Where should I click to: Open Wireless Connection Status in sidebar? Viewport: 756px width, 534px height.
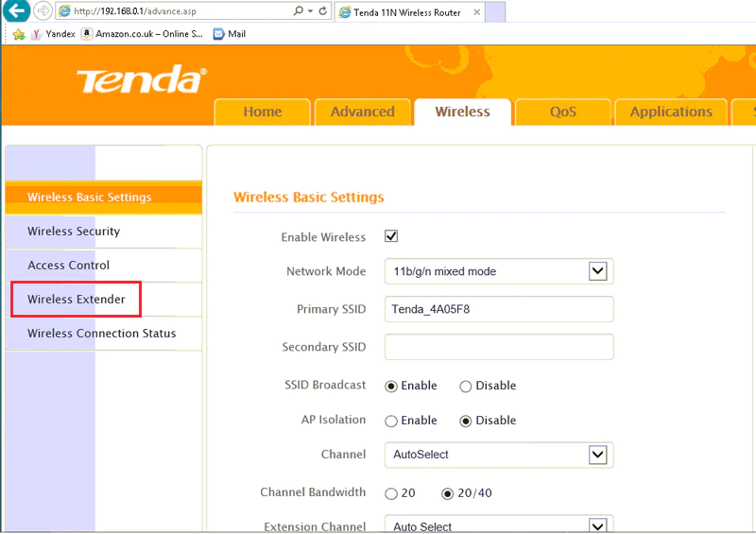(x=104, y=334)
